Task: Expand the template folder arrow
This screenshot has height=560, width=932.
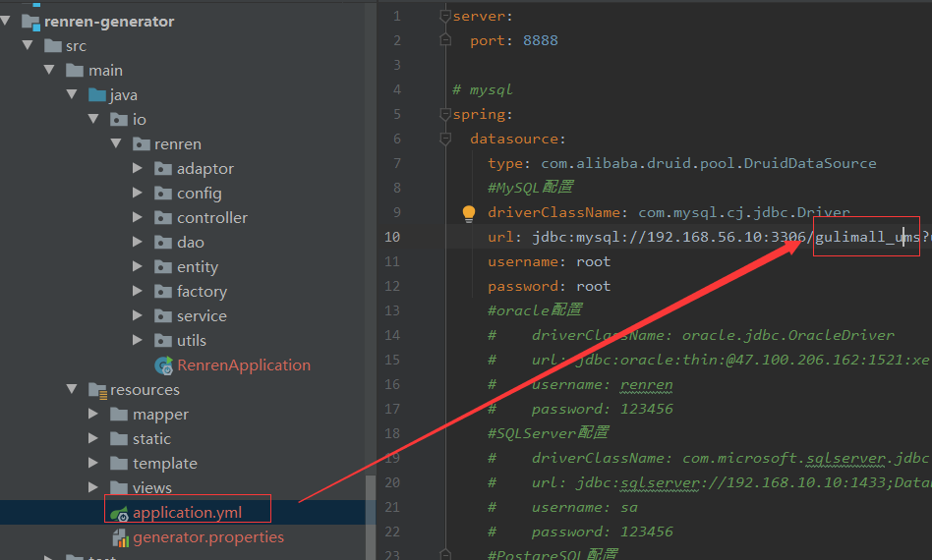Action: click(x=93, y=463)
